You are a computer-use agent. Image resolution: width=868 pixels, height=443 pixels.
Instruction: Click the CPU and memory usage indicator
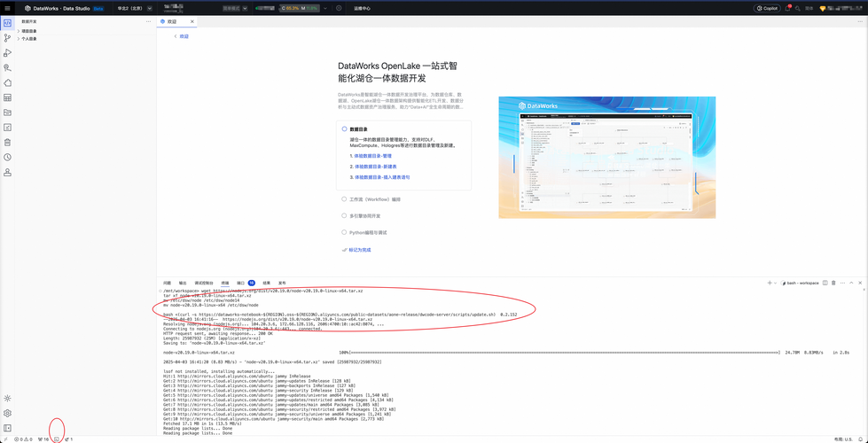click(299, 8)
